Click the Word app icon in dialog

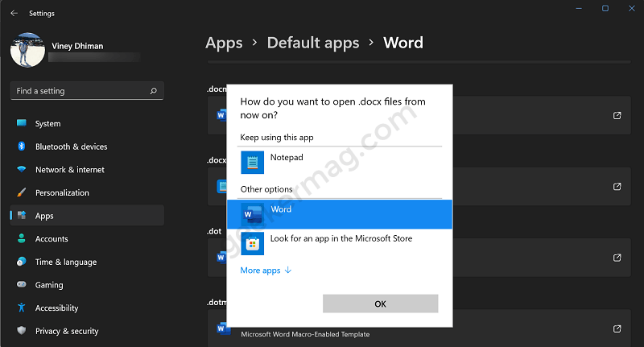point(252,214)
